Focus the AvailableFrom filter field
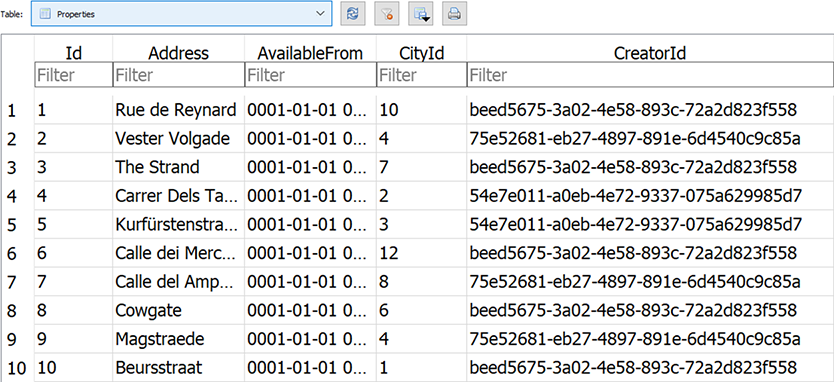The height and width of the screenshot is (382, 834). coord(311,75)
